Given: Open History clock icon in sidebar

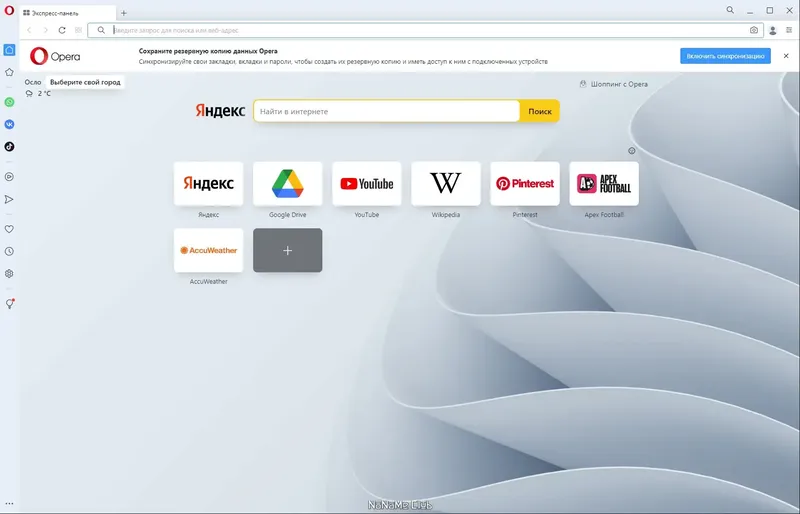Looking at the screenshot, I should (9, 251).
